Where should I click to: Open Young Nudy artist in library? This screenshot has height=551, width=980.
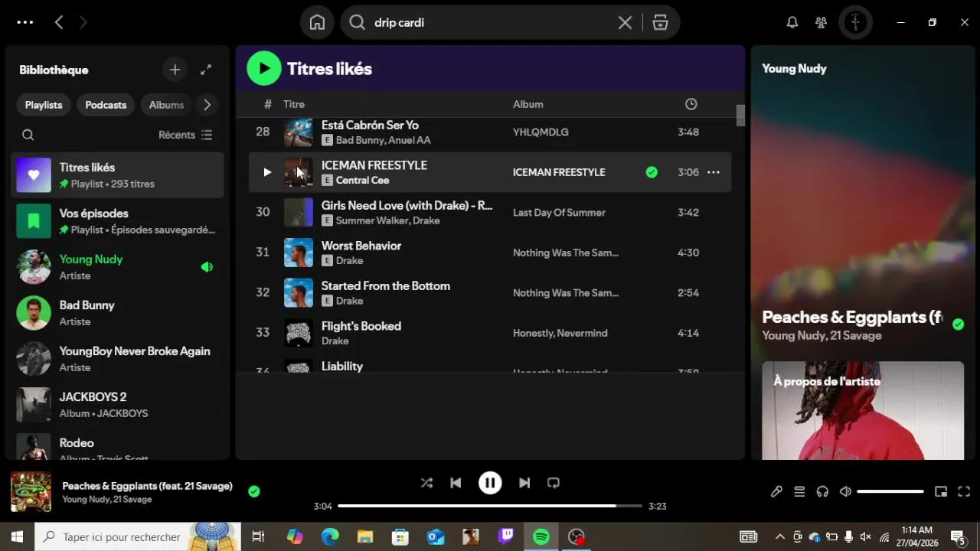pos(117,267)
